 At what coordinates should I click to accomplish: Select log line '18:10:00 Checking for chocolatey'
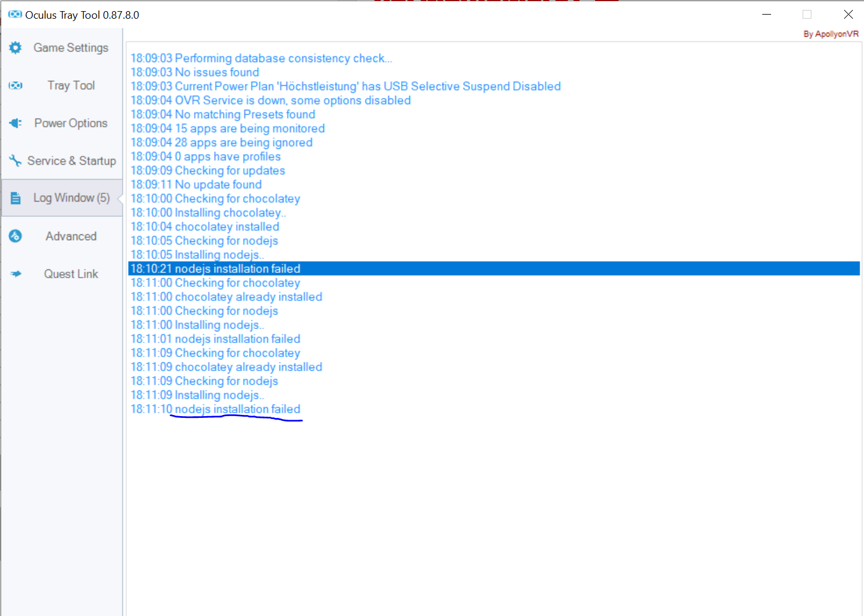(x=215, y=199)
